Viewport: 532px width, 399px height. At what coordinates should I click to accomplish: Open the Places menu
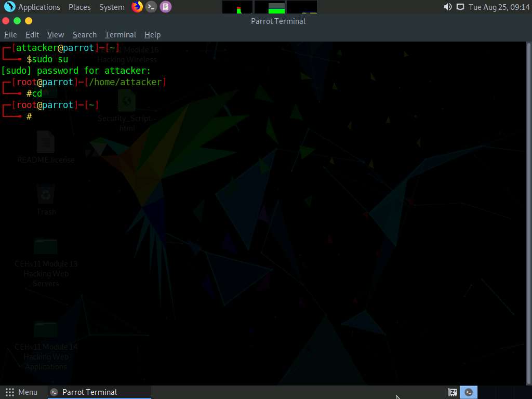click(x=79, y=7)
